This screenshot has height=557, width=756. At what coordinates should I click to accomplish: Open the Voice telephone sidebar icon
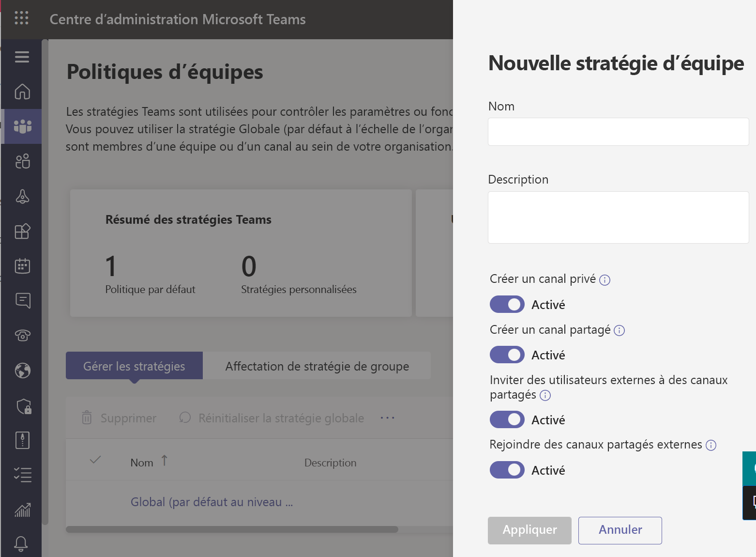tap(22, 335)
